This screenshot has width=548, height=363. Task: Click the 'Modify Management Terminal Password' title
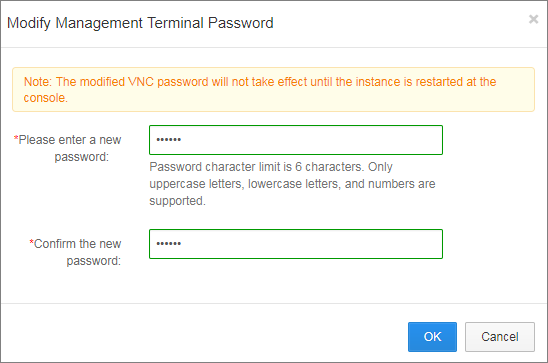tap(140, 23)
